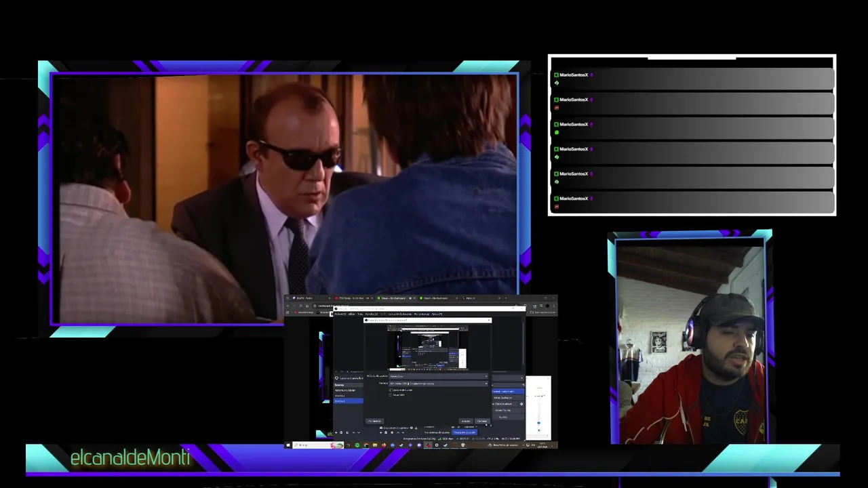Open Ajustes from the OBS controls panel
This screenshot has height=488, width=868.
[509, 417]
